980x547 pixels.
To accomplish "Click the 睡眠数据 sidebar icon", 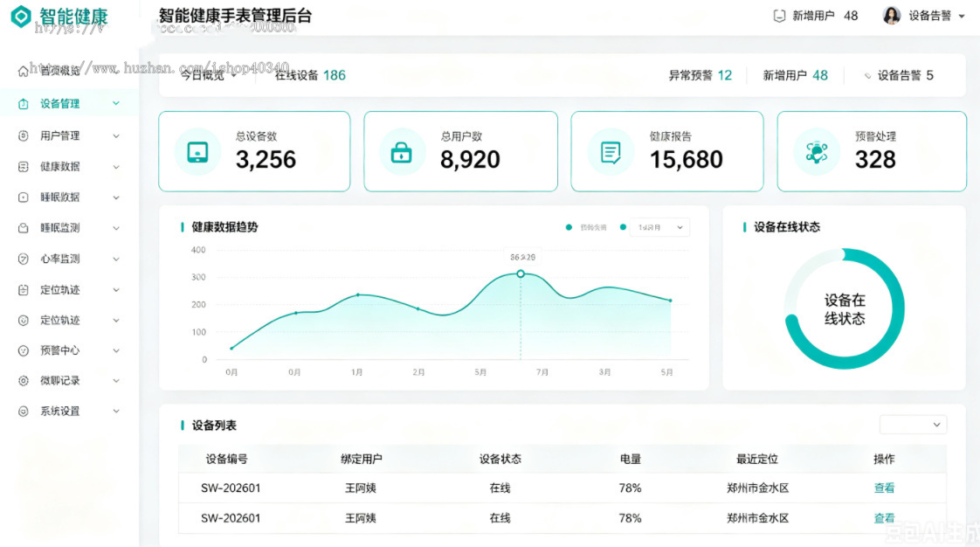I will click(23, 197).
